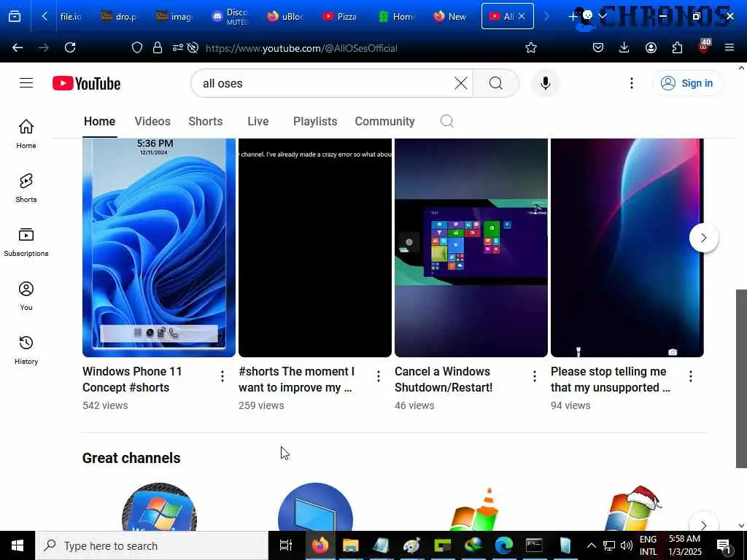Switch to channel Videos tab
Screen dimensions: 747x560
pos(152,122)
